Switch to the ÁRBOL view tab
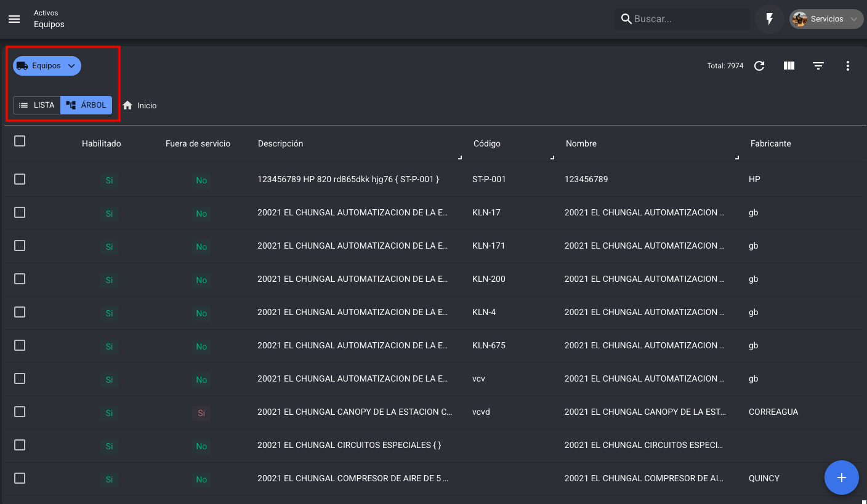 click(86, 105)
